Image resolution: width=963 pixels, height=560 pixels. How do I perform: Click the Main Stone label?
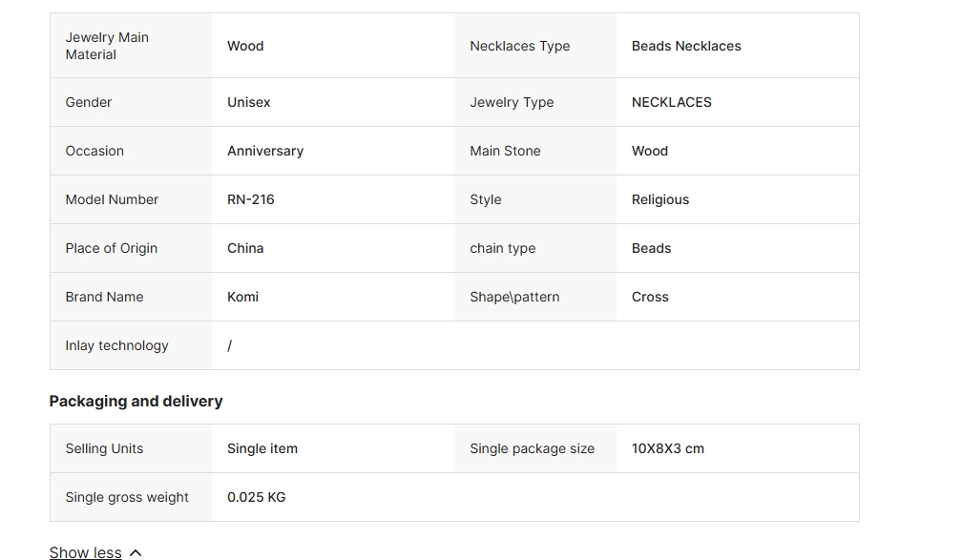505,151
